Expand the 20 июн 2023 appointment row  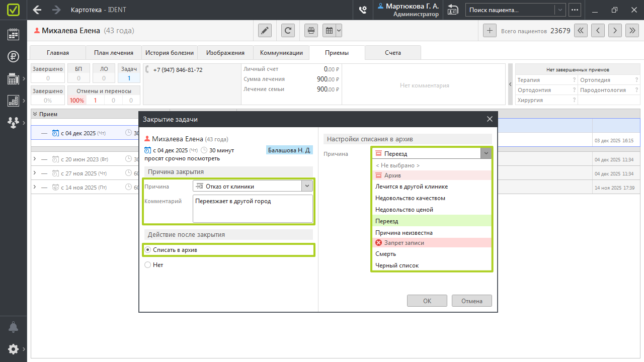tap(35, 159)
